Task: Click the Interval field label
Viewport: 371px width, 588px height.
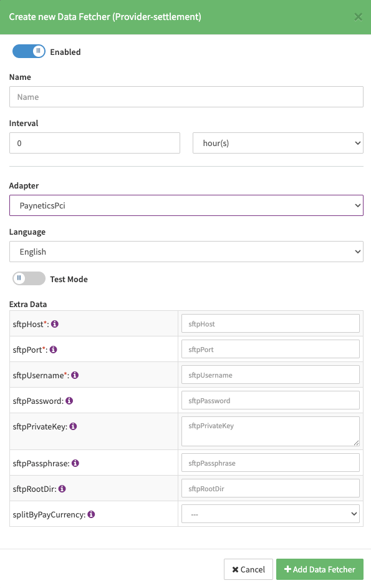Action: (x=24, y=123)
